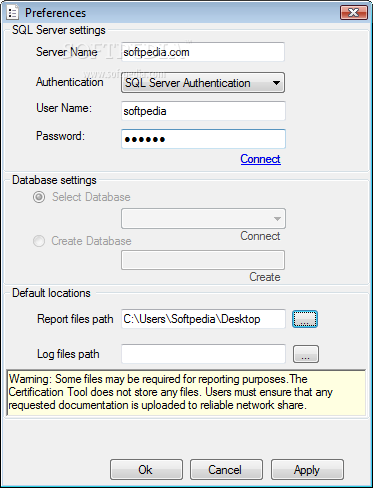
Task: Click the Cancel button
Action: tap(226, 470)
